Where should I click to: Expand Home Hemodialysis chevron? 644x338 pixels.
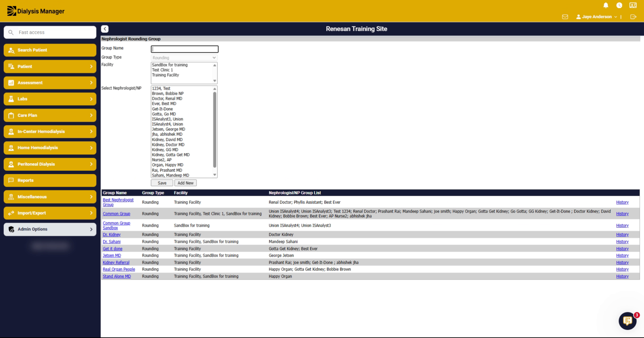[91, 148]
